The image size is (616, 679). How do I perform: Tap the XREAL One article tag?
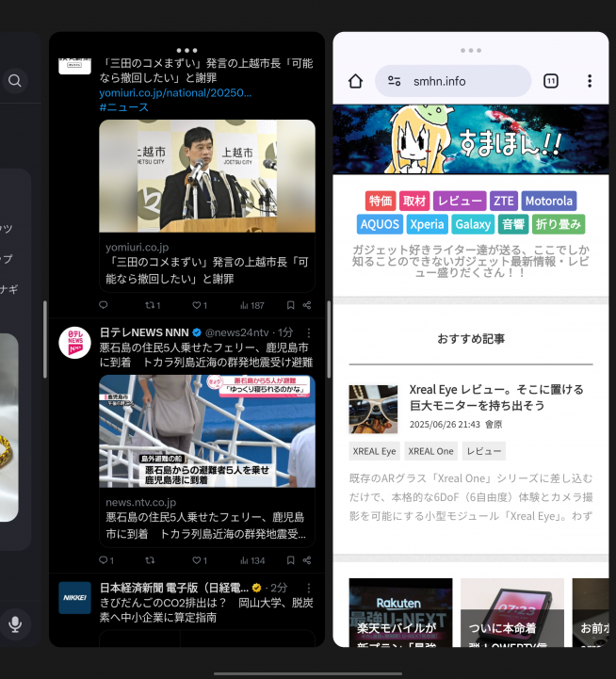click(x=430, y=451)
